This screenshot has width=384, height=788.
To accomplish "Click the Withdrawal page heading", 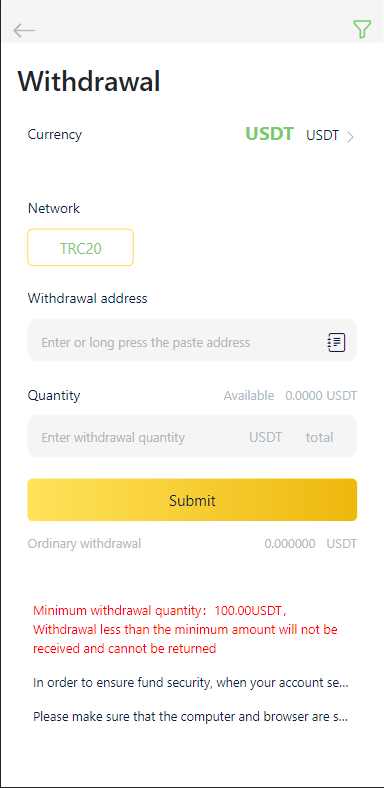I will (x=89, y=81).
